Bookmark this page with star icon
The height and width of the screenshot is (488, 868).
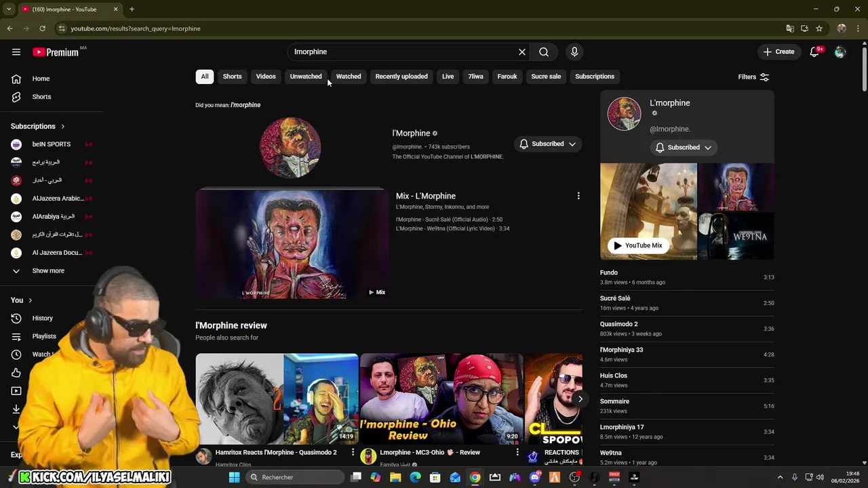click(819, 28)
